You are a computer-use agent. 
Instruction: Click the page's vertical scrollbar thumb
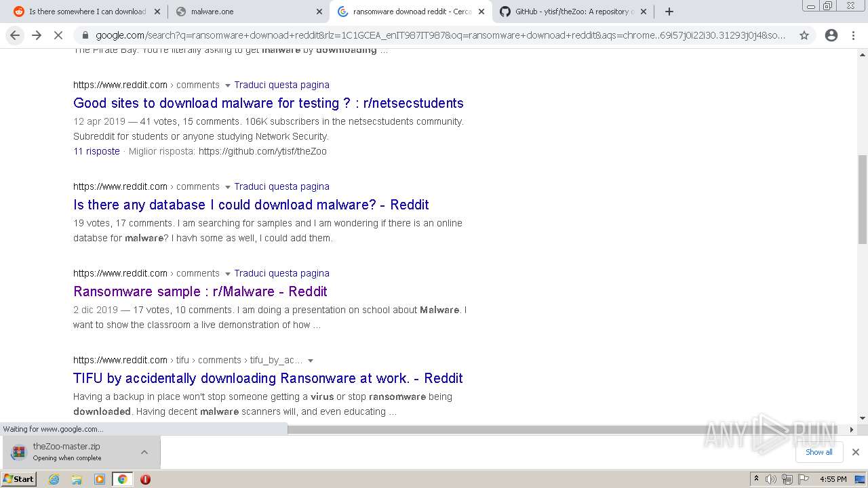pyautogui.click(x=863, y=199)
